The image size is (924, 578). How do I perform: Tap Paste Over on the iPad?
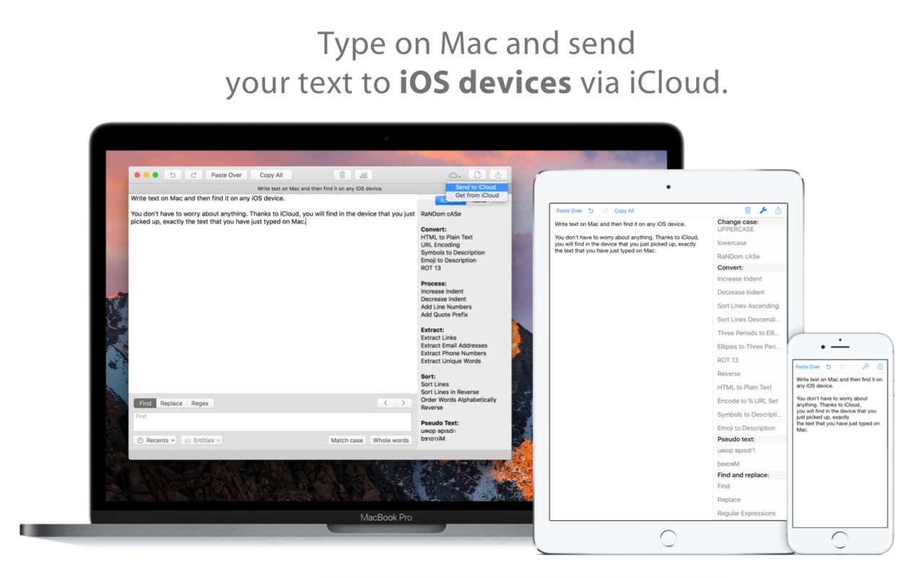[569, 211]
